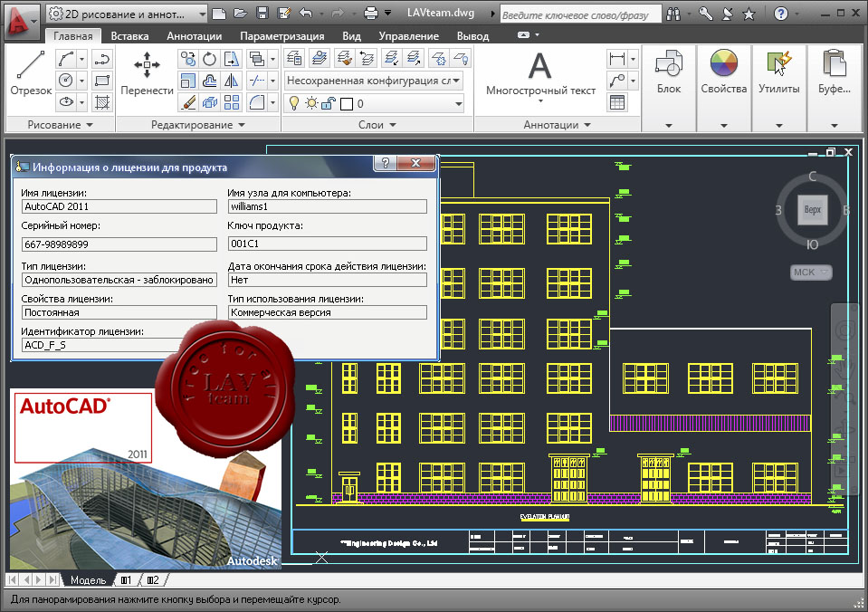Switch to the Вид ribbon tab
Screen dimensions: 868x612
tap(351, 36)
